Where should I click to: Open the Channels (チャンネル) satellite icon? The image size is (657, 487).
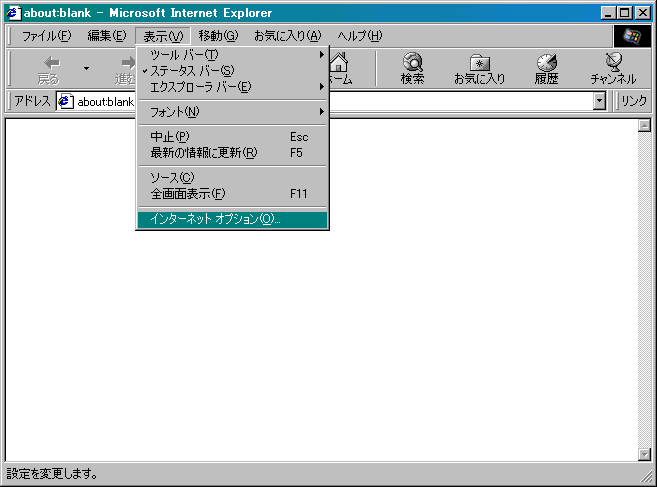[613, 69]
